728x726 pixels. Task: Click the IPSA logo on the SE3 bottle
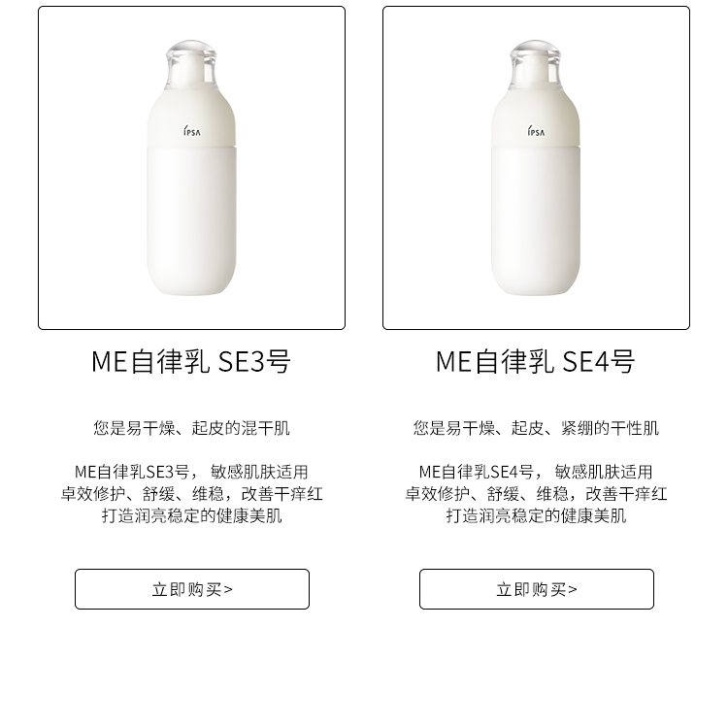click(191, 131)
